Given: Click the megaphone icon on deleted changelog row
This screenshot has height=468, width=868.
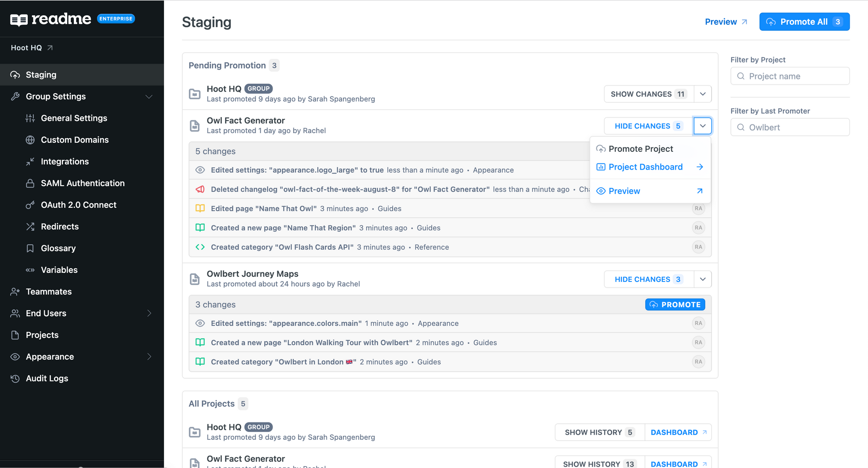Looking at the screenshot, I should click(200, 189).
